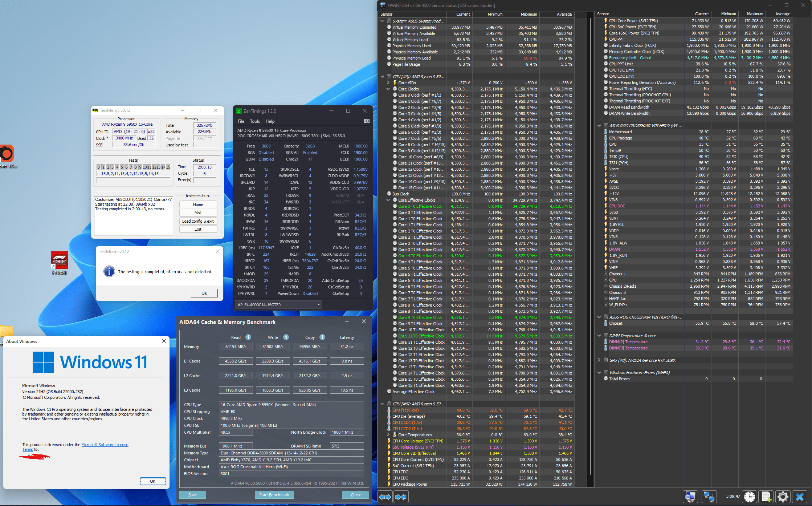Collapse Windows Hardware Errors (WHEA) group

click(x=599, y=373)
